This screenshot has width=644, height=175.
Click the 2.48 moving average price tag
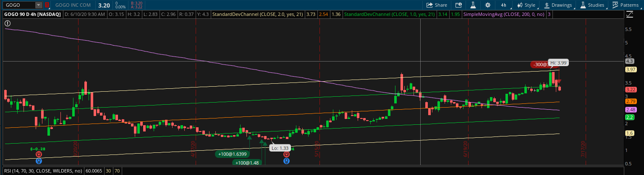tap(630, 110)
